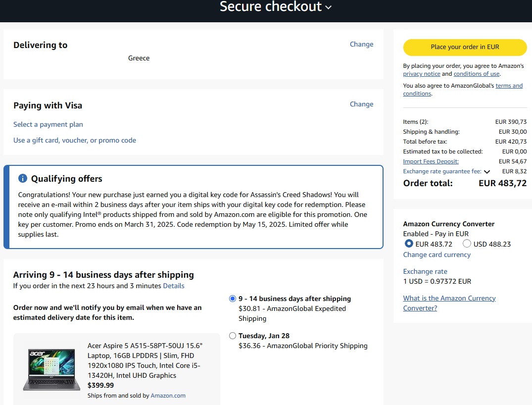Click Change card currency link
This screenshot has height=405, width=532.
coord(436,254)
